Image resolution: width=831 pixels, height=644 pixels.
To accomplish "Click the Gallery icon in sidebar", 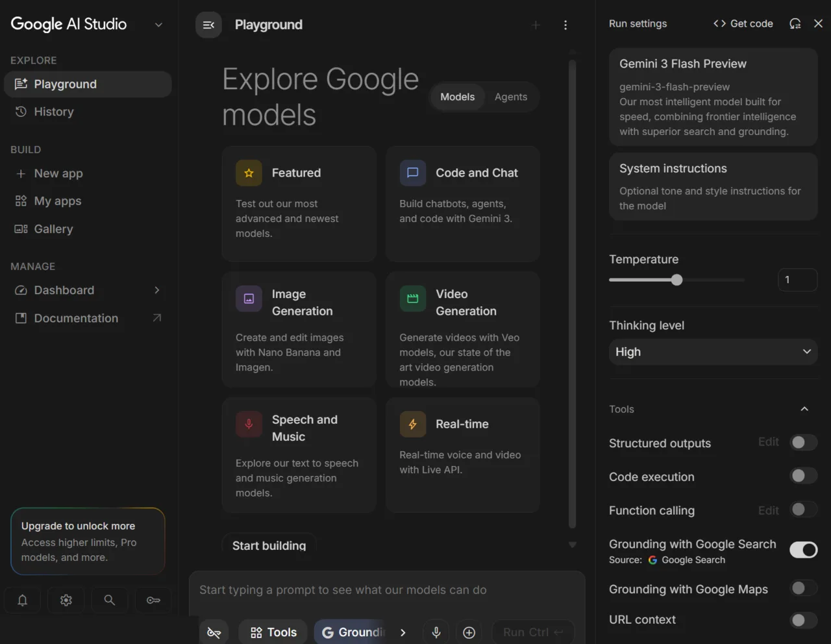I will (21, 229).
